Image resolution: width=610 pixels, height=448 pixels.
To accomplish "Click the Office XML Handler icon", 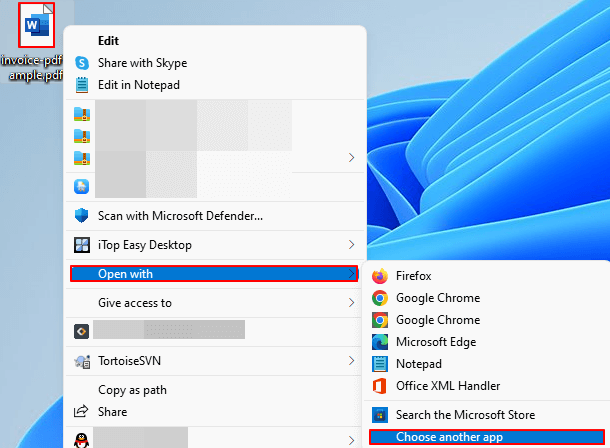I will (x=380, y=386).
